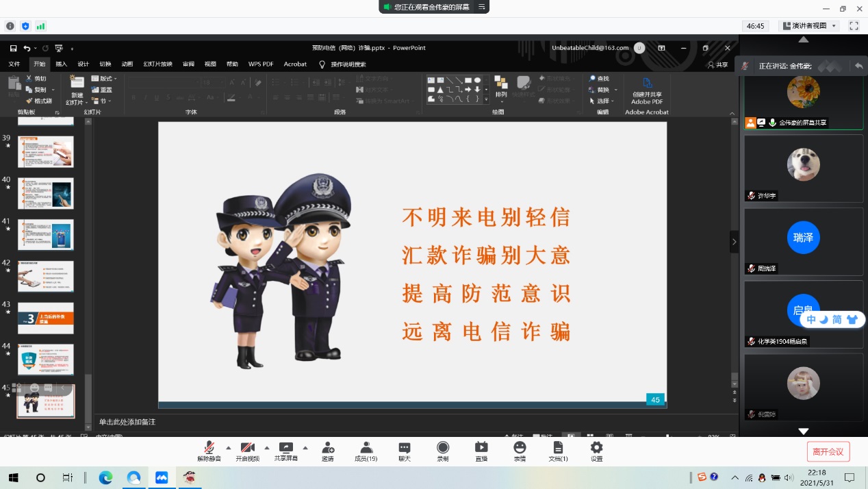Screen dimensions: 868x489
Task: Enter full screen view icon
Action: click(x=854, y=25)
